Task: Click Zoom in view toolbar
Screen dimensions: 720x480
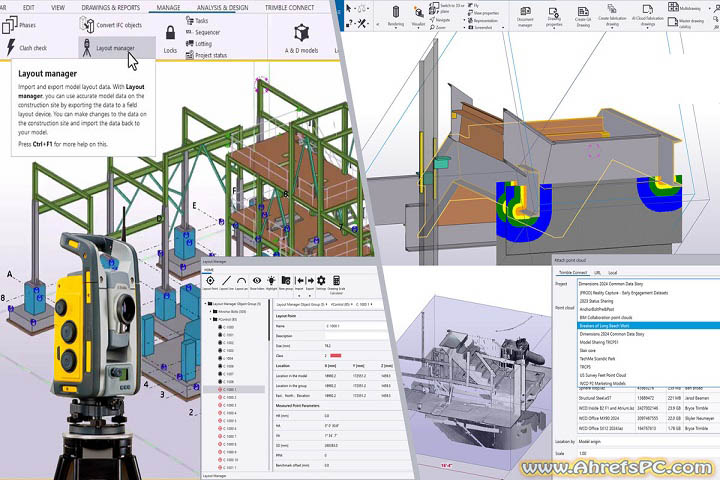Action: (438, 28)
